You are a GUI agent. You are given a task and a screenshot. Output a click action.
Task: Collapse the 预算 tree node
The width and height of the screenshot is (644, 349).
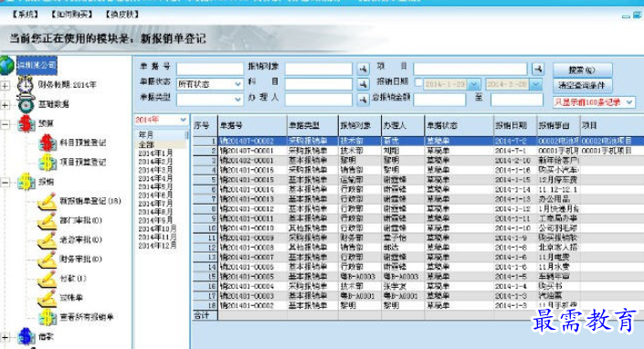pos(5,123)
